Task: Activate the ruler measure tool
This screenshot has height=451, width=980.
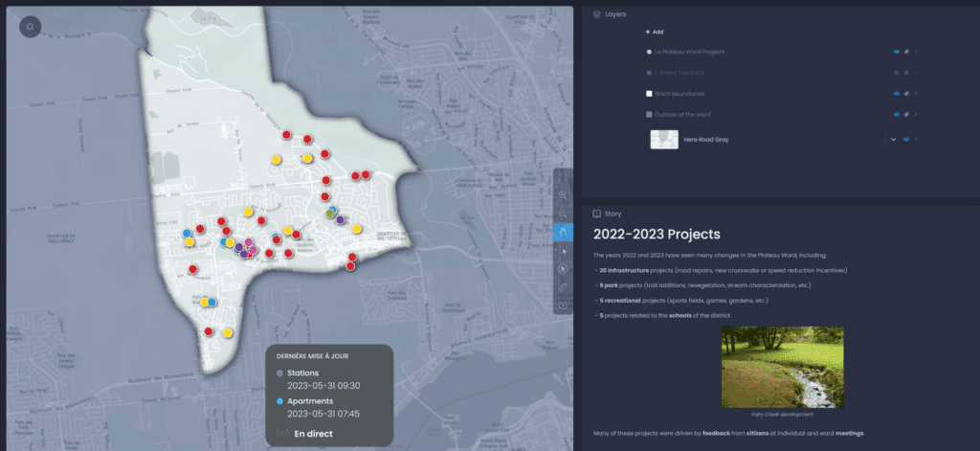Action: coord(563,287)
